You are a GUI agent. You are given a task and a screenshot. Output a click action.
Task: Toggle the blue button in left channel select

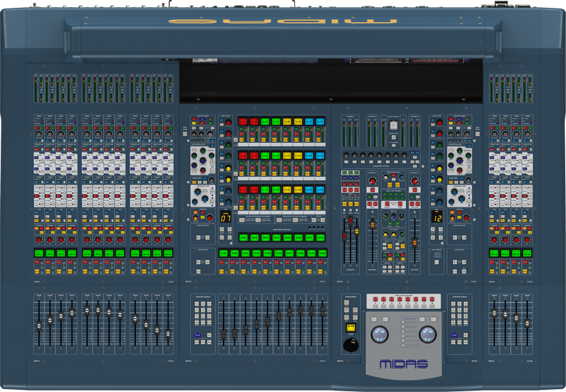197,335
